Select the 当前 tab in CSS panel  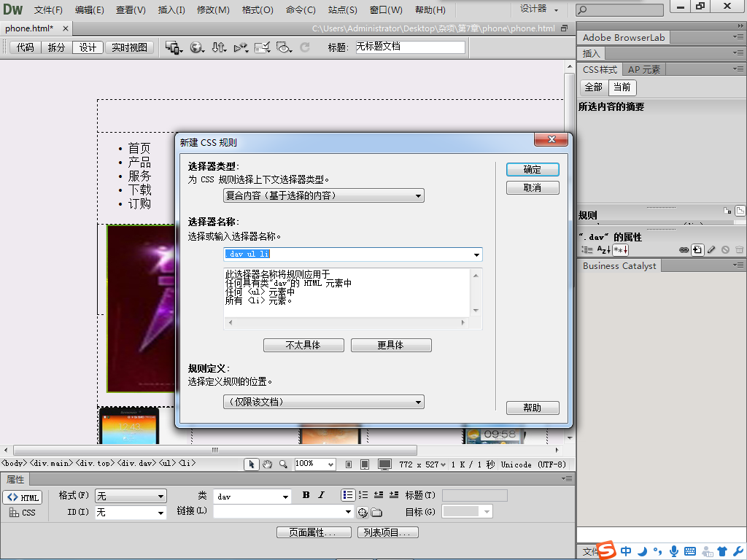622,87
